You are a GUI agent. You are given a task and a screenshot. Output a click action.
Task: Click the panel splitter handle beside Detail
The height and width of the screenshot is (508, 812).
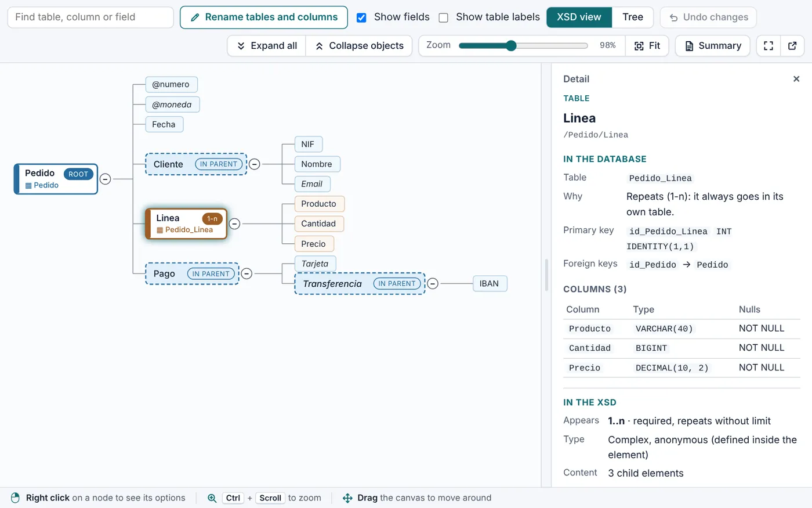click(546, 275)
